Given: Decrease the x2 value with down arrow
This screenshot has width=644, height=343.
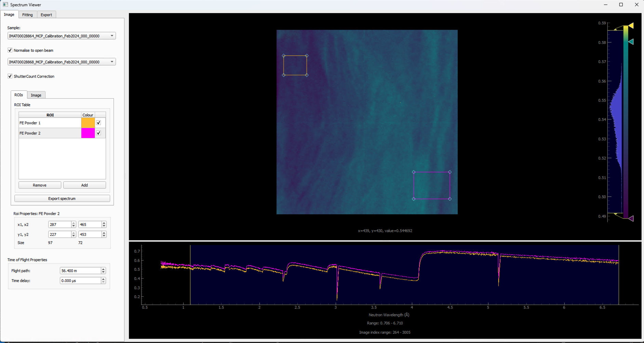Looking at the screenshot, I should (x=104, y=226).
